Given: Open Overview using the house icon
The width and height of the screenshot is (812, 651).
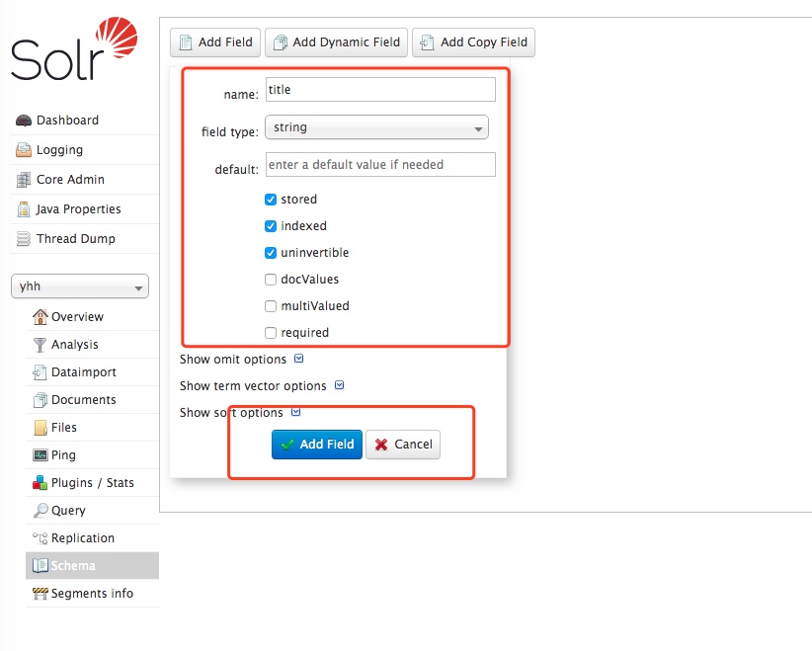Looking at the screenshot, I should click(x=41, y=317).
